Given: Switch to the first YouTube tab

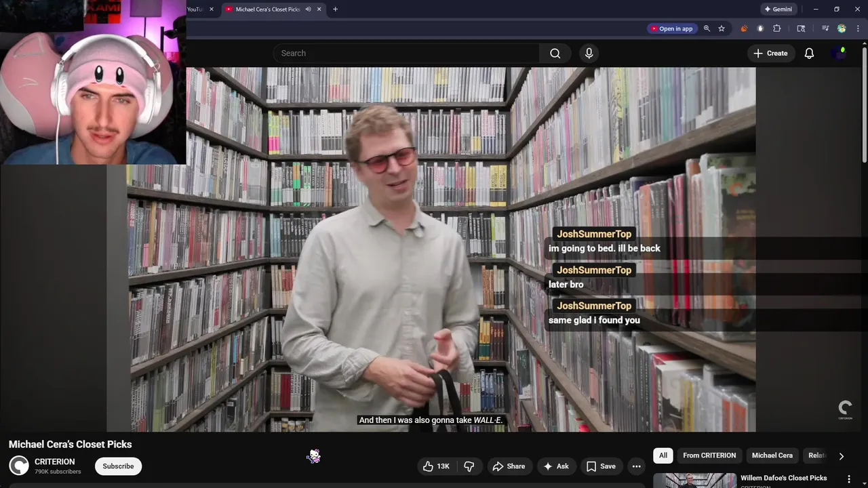Looking at the screenshot, I should point(195,9).
